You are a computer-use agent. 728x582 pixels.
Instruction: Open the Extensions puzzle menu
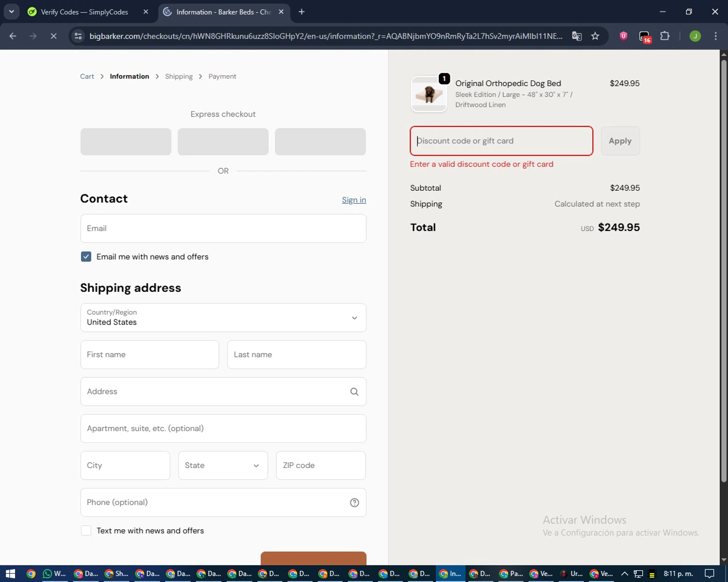click(x=665, y=36)
